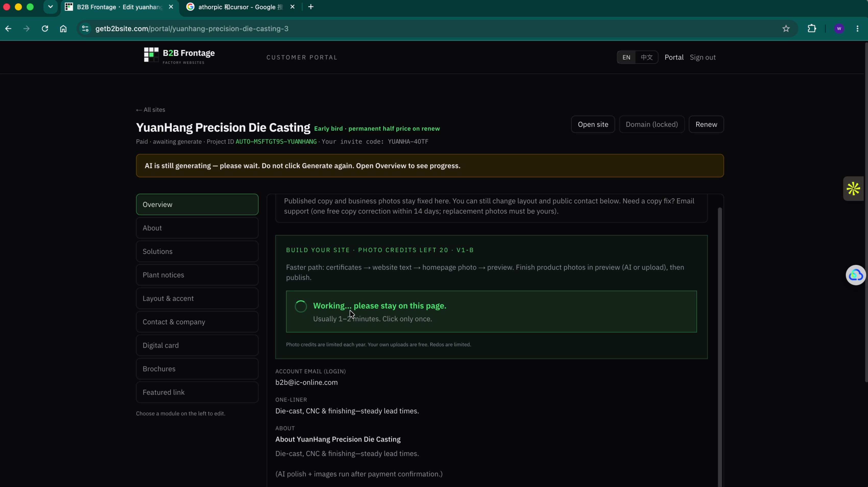Open the Brochures module
Viewport: 868px width, 487px height.
(197, 369)
